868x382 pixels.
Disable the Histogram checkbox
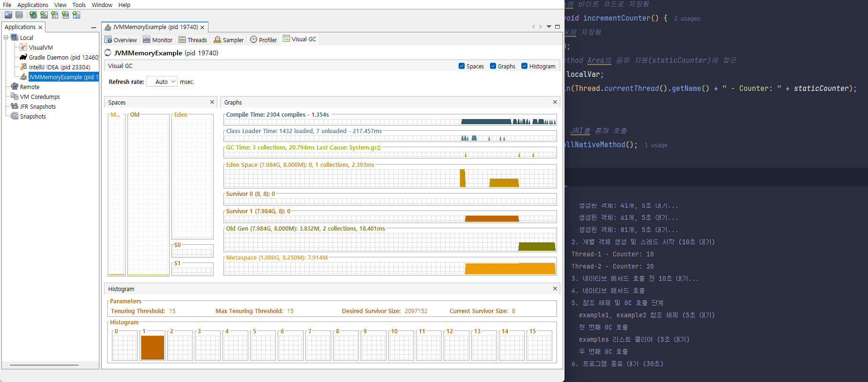524,66
